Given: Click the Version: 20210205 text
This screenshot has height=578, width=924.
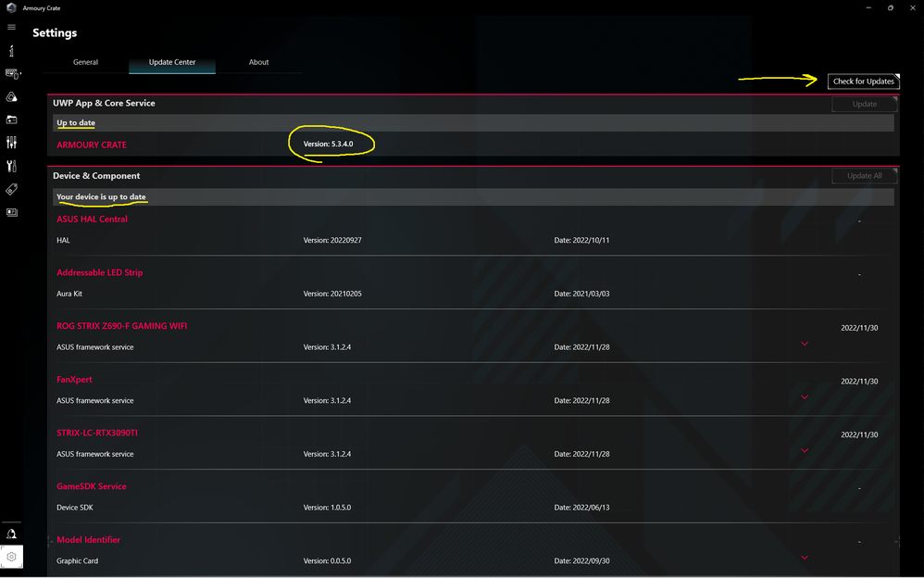Looking at the screenshot, I should 332,294.
